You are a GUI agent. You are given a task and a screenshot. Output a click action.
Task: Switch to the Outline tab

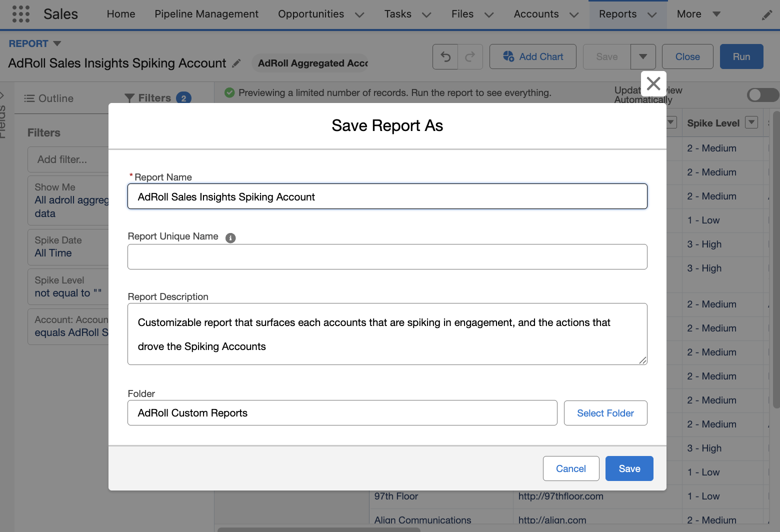(x=49, y=98)
